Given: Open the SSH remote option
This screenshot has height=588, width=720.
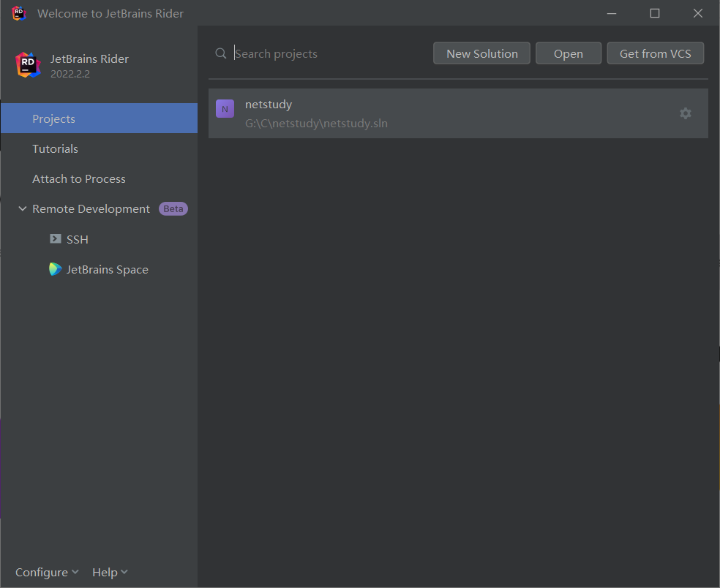Looking at the screenshot, I should click(x=77, y=239).
